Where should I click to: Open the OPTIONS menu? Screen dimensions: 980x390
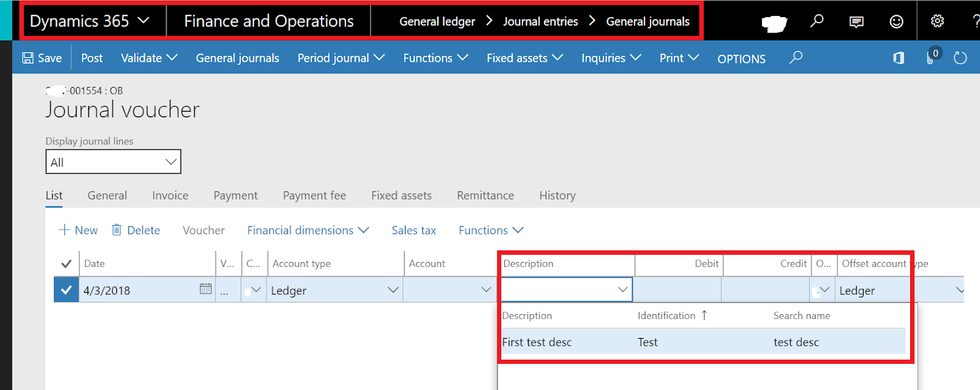click(741, 59)
